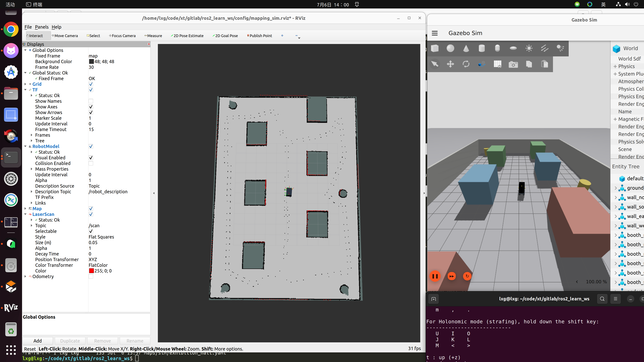Image resolution: width=644 pixels, height=362 pixels.
Task: Toggle the Map display checkbox
Action: coord(91,209)
